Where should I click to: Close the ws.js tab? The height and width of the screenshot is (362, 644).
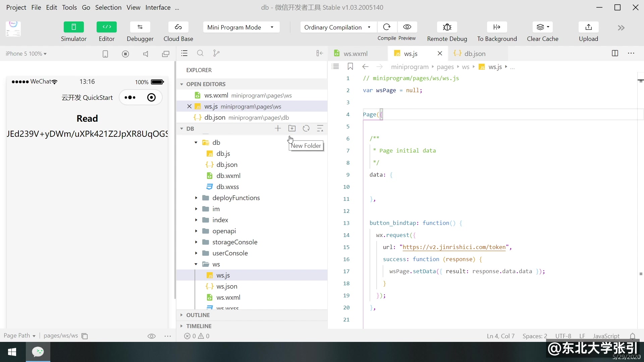(440, 53)
